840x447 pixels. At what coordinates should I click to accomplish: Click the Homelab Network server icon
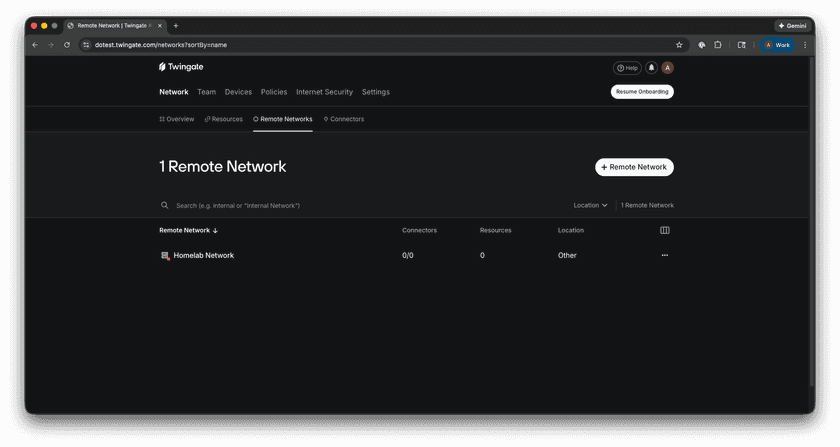tap(165, 256)
